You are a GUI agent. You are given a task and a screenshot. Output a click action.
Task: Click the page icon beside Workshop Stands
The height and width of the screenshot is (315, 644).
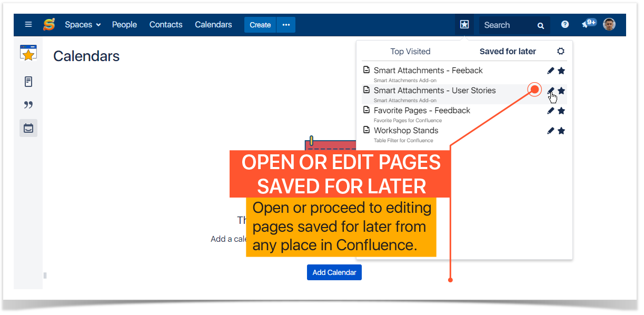[366, 130]
